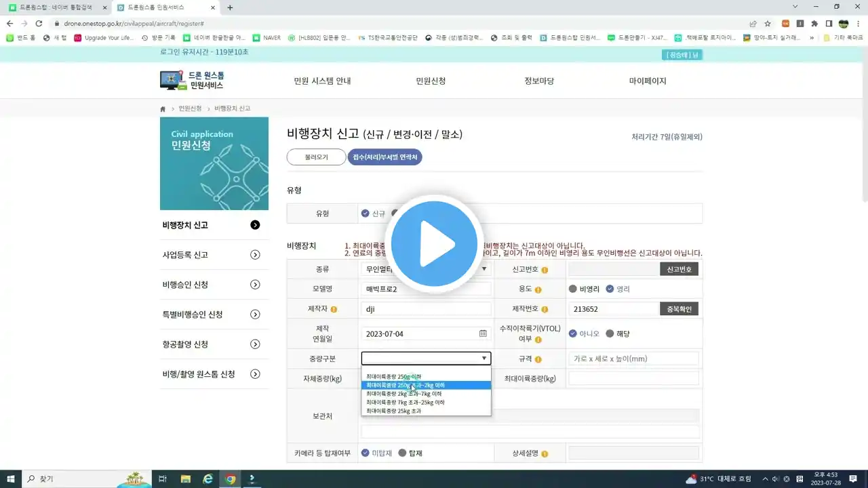Click the 모델명 input field

[x=426, y=289]
